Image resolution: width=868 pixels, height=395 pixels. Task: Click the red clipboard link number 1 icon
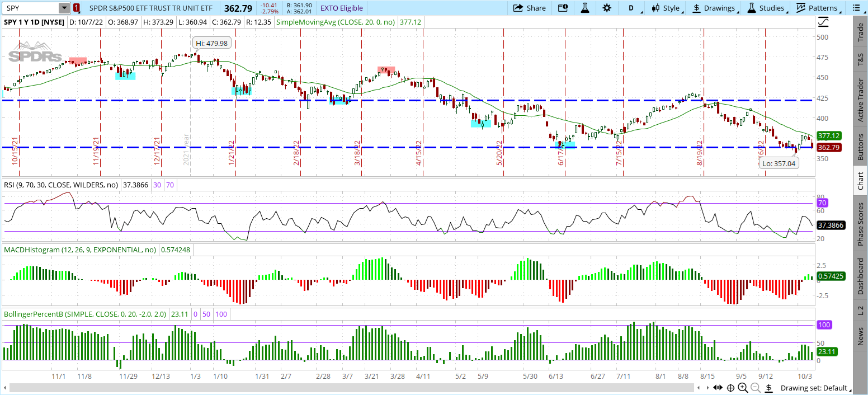(77, 8)
